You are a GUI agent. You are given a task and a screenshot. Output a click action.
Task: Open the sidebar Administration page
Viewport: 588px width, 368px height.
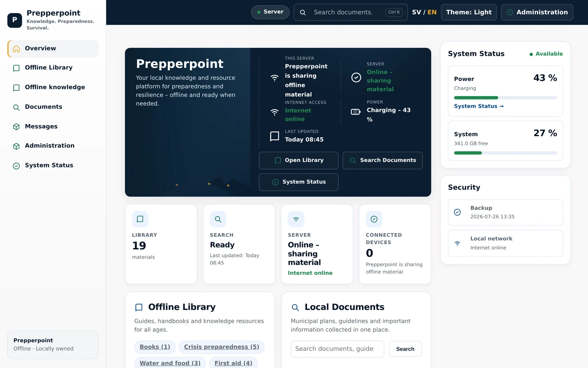(53, 146)
